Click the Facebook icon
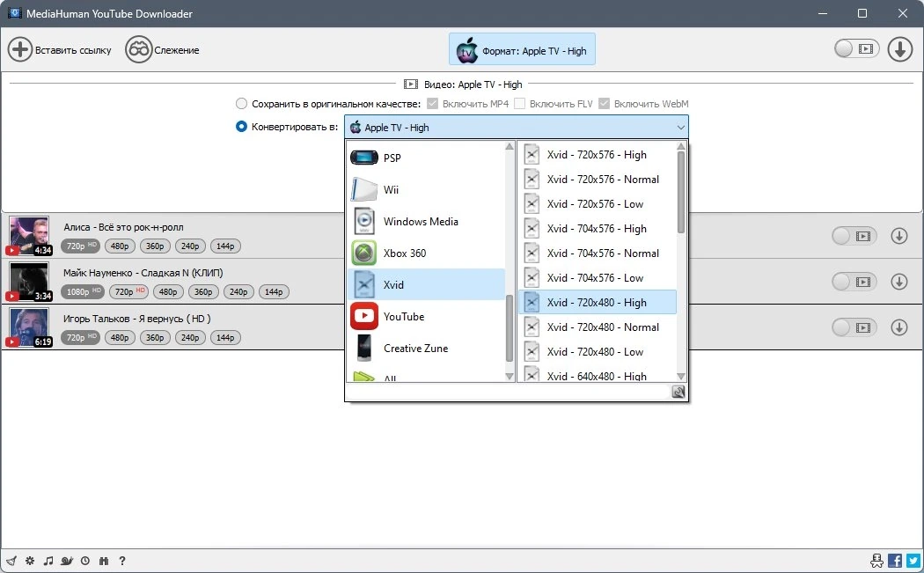 (x=895, y=561)
